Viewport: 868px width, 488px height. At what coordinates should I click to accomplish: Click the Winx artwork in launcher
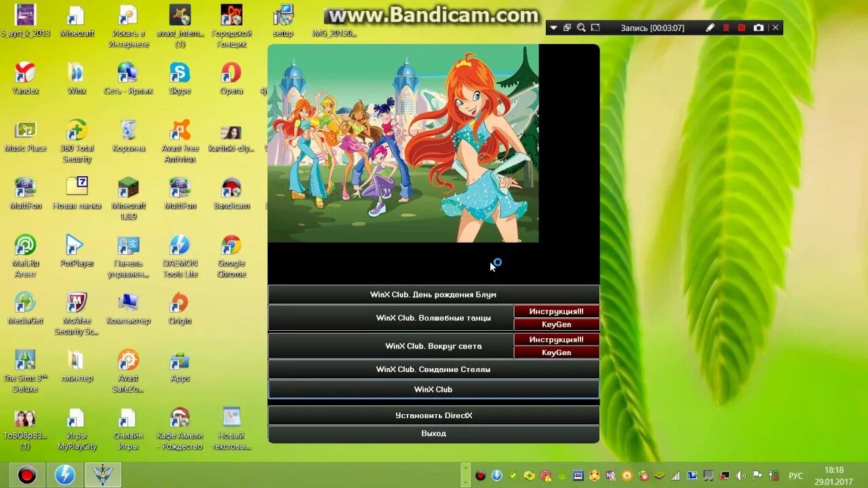coord(403,143)
